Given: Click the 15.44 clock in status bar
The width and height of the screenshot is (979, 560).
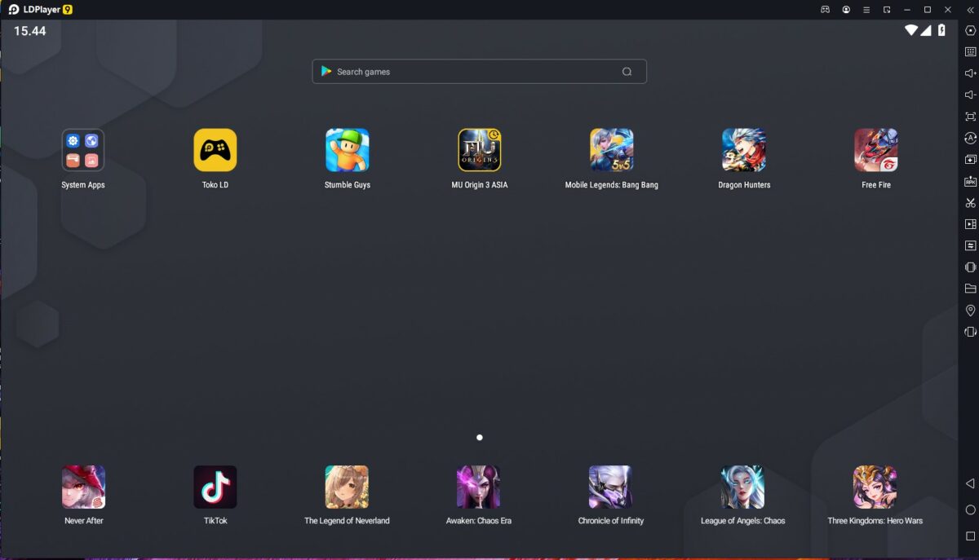Looking at the screenshot, I should pyautogui.click(x=30, y=31).
